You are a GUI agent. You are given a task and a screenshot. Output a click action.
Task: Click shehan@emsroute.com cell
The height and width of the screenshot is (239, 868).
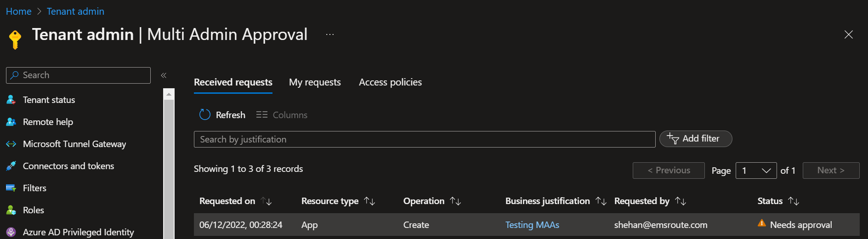661,225
